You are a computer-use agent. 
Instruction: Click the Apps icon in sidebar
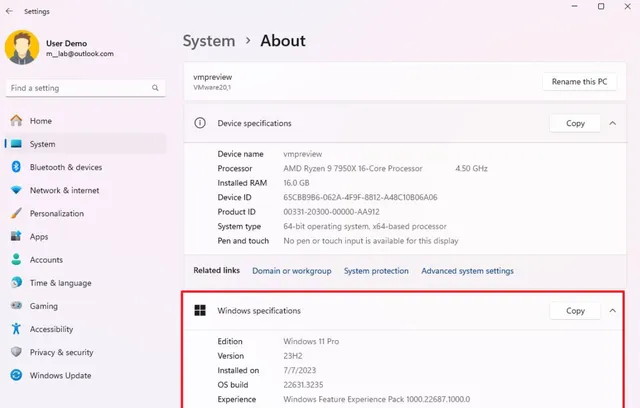[16, 236]
